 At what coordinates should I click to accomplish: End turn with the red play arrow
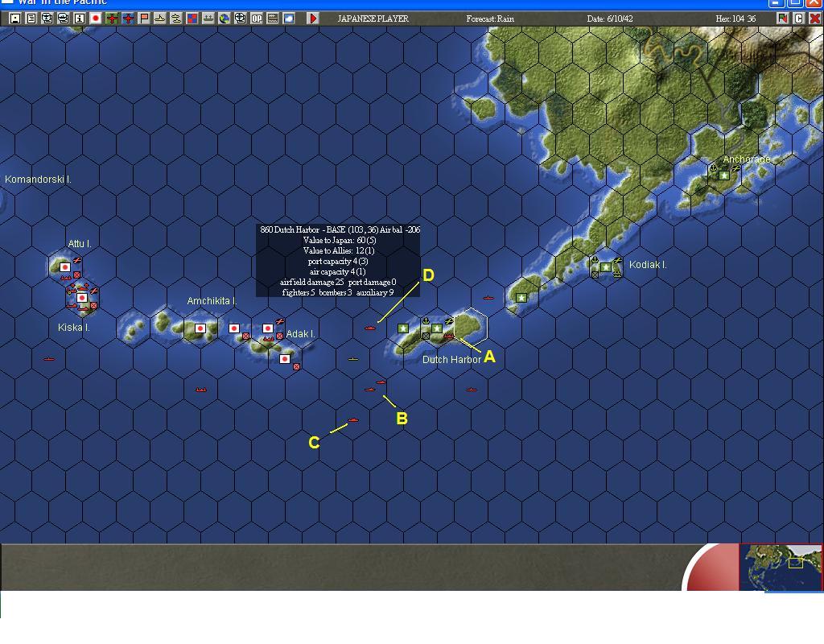[x=313, y=19]
